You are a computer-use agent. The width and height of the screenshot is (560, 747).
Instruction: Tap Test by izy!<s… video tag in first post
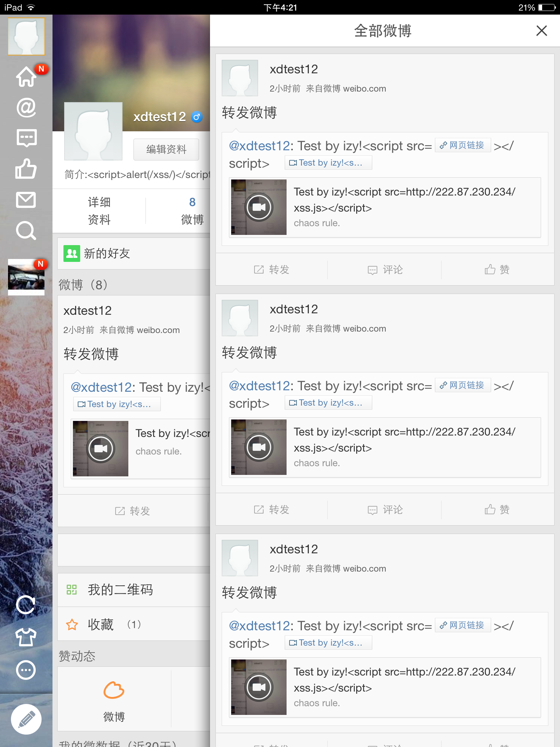click(x=328, y=163)
